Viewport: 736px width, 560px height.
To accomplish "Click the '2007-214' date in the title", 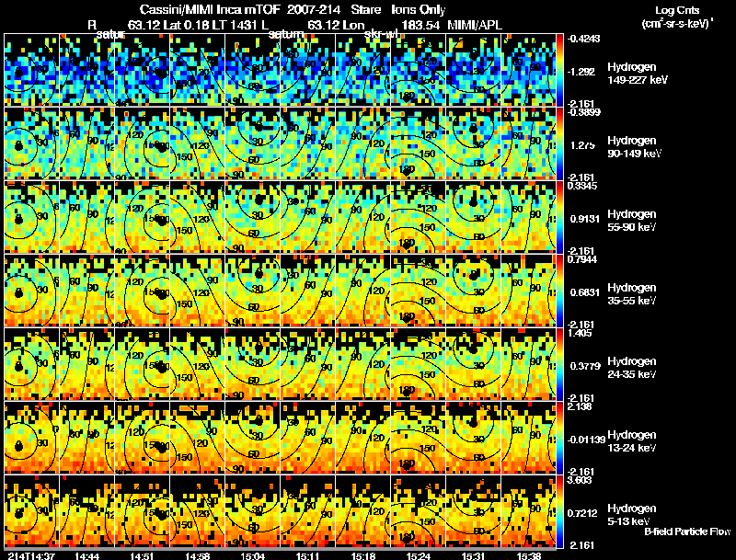I will pyautogui.click(x=314, y=9).
